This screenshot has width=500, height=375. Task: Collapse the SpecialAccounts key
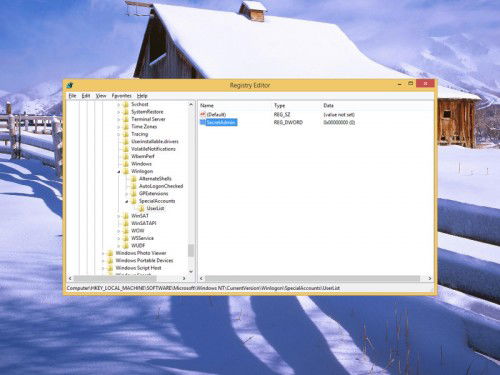tap(127, 201)
